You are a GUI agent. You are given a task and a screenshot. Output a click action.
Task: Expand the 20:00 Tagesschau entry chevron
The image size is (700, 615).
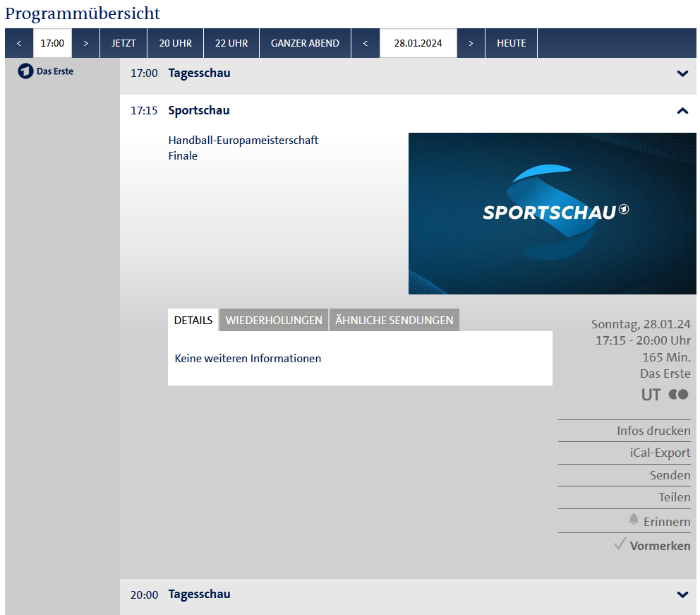[682, 595]
